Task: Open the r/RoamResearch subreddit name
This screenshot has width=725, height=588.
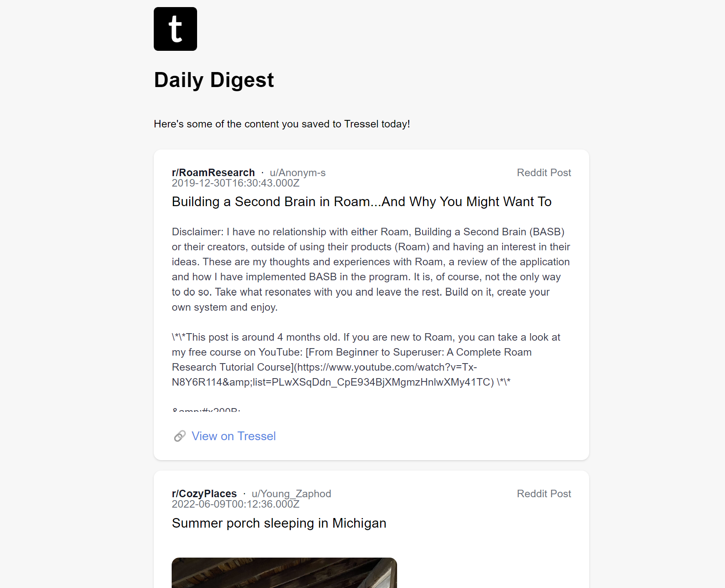Action: point(213,172)
